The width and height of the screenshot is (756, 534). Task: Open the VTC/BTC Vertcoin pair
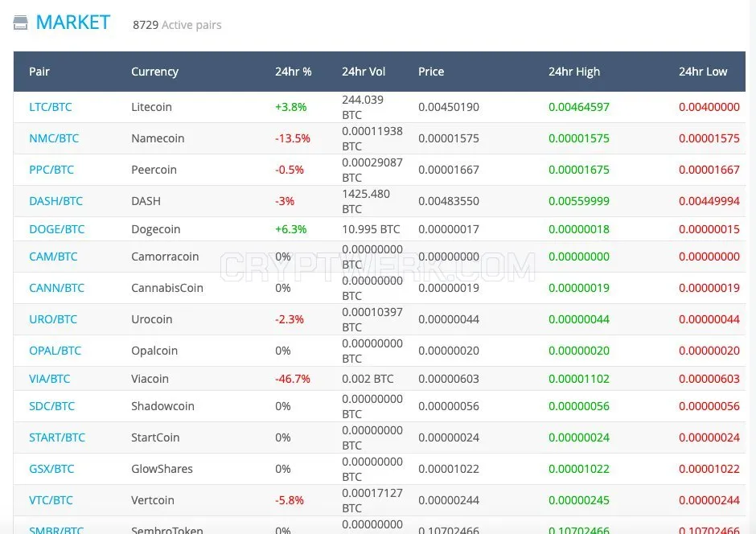(51, 500)
